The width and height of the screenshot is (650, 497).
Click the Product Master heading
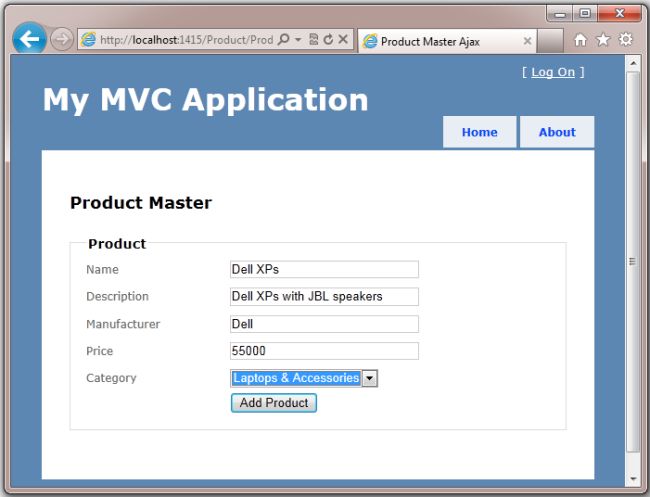(141, 203)
